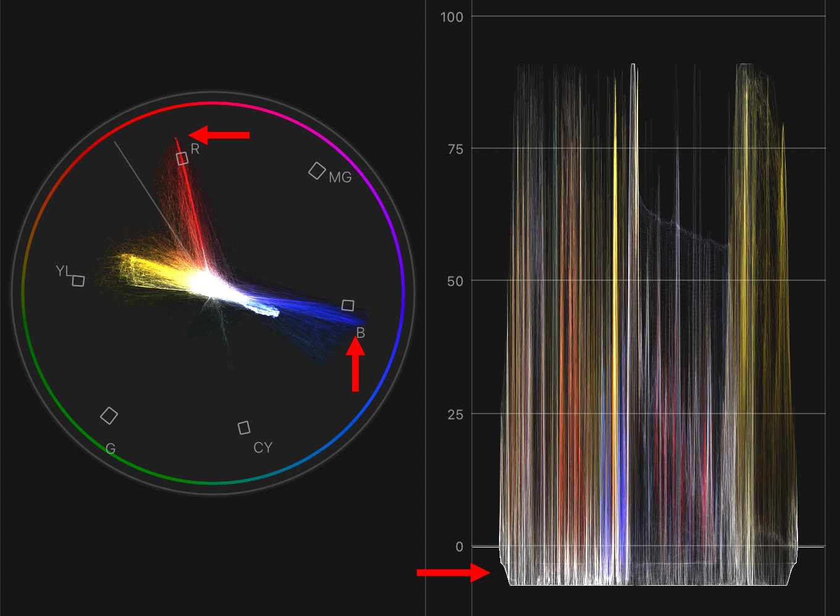Screen dimensions: 840x616
Task: Click the YL yellow target box on vectorscope
Action: (x=78, y=281)
